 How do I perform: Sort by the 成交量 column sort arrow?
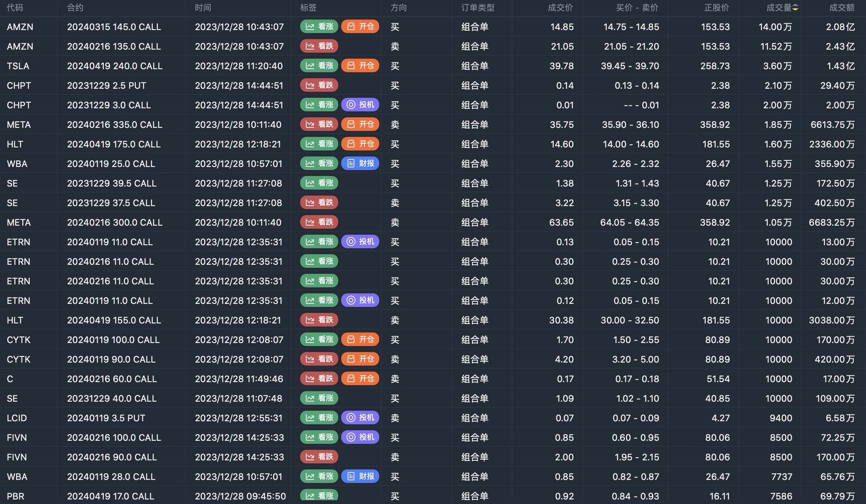coord(795,8)
